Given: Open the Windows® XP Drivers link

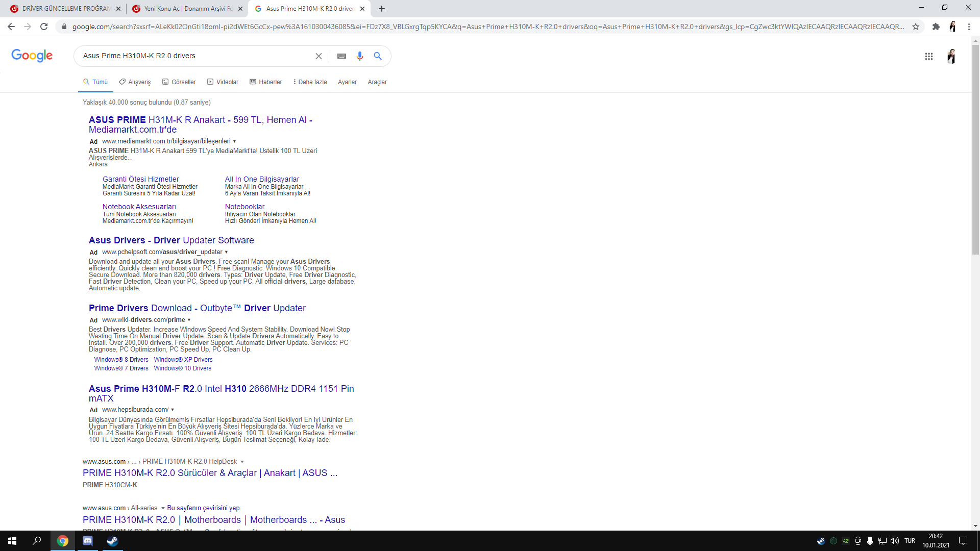Looking at the screenshot, I should pyautogui.click(x=183, y=360).
